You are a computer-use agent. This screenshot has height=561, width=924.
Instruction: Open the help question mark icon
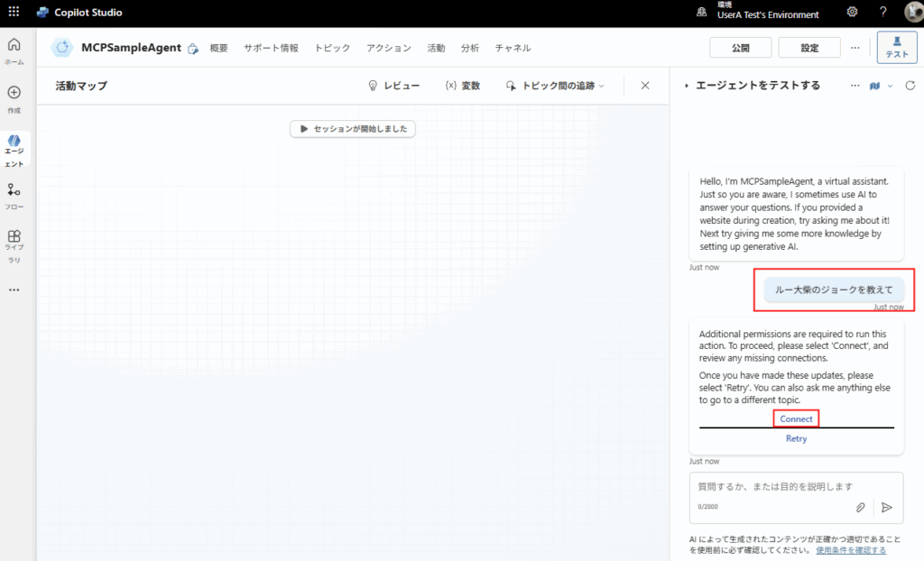[882, 12]
